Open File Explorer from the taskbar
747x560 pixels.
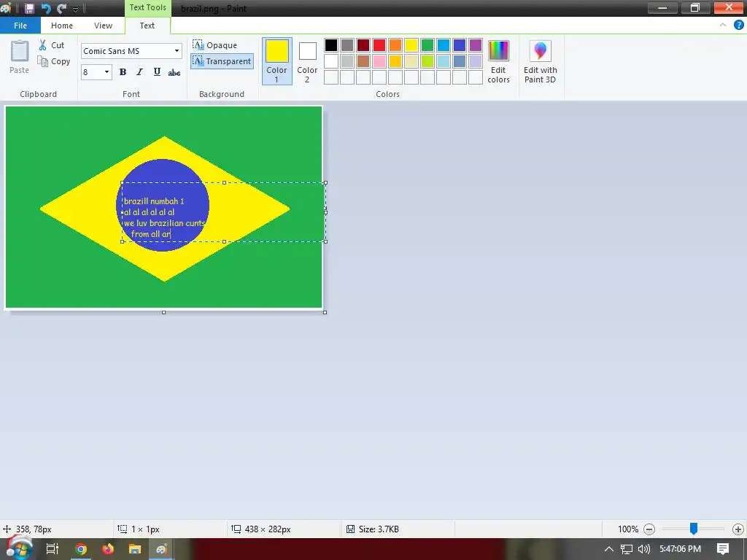(x=135, y=549)
